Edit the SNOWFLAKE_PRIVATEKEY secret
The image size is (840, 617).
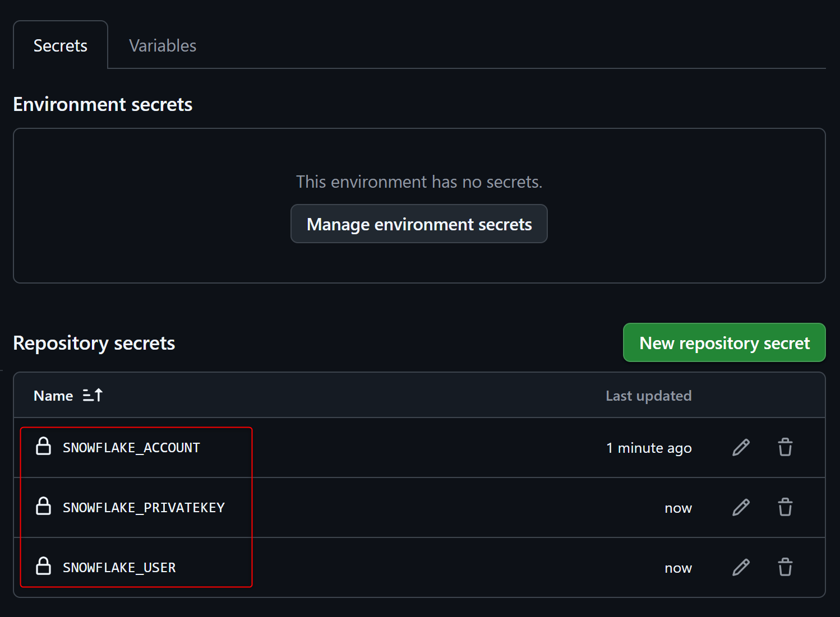[741, 508]
